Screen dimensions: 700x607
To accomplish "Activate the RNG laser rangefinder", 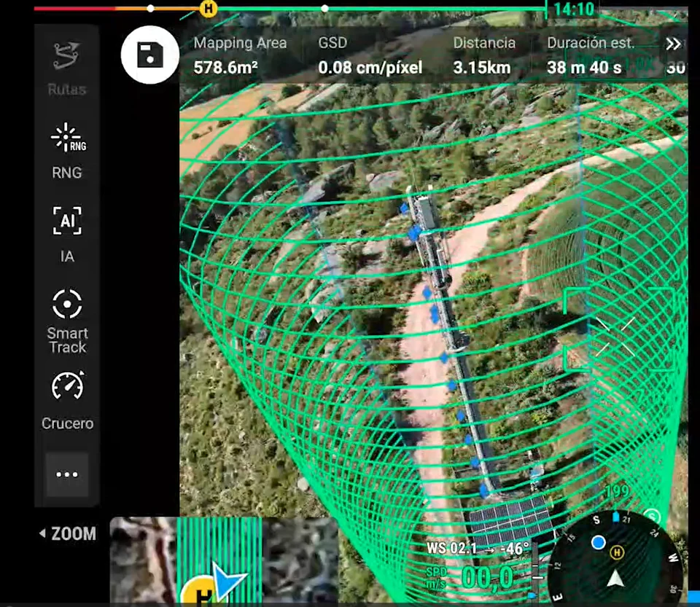I will 67,150.
